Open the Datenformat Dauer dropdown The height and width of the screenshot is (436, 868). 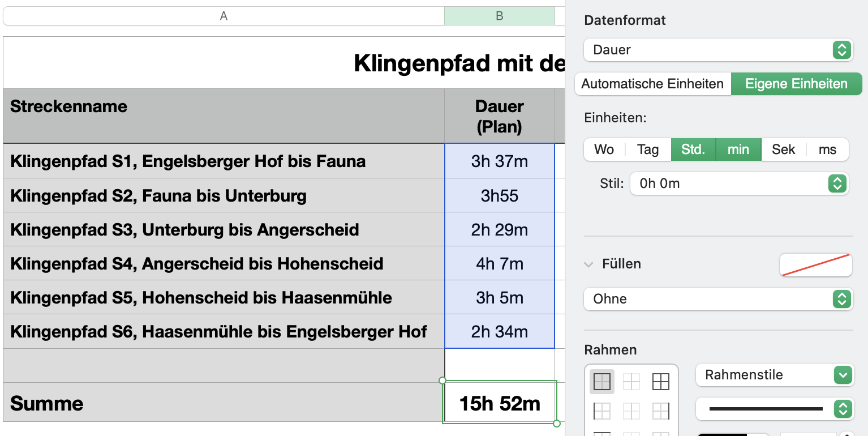pos(717,50)
